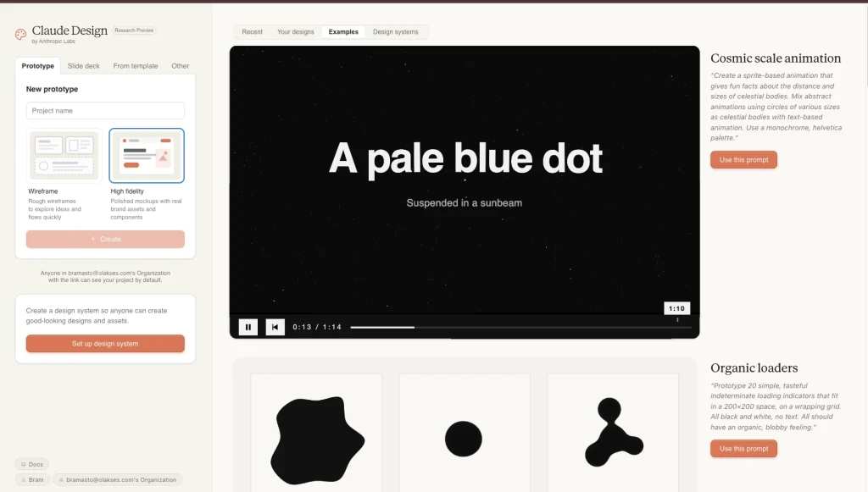Select the Wireframe prototype option
Image resolution: width=868 pixels, height=492 pixels.
pyautogui.click(x=64, y=156)
